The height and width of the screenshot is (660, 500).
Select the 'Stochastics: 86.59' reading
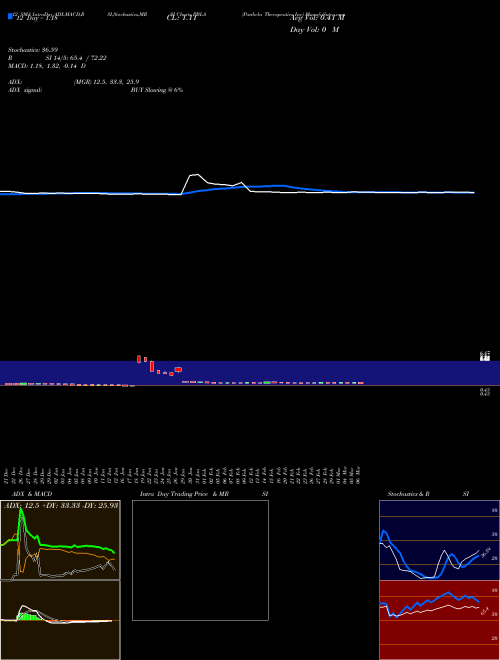[x=32, y=50]
